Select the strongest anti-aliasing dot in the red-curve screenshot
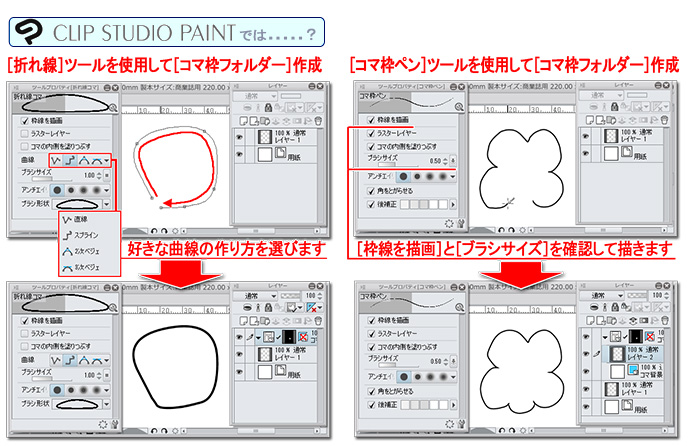 pos(96,190)
